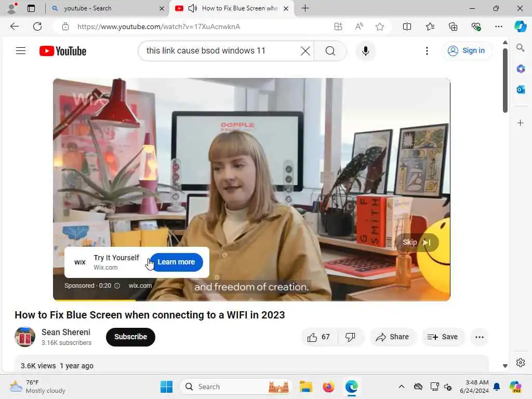
Task: Open Edge Settings and more menu
Action: (x=498, y=26)
